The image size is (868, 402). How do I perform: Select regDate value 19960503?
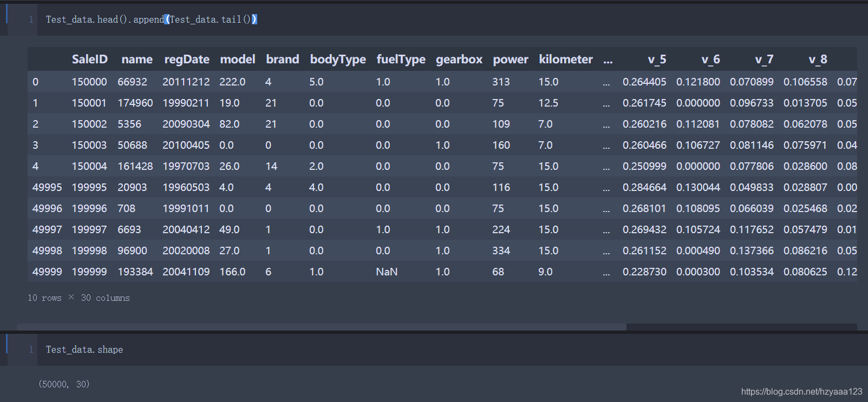pyautogui.click(x=186, y=187)
